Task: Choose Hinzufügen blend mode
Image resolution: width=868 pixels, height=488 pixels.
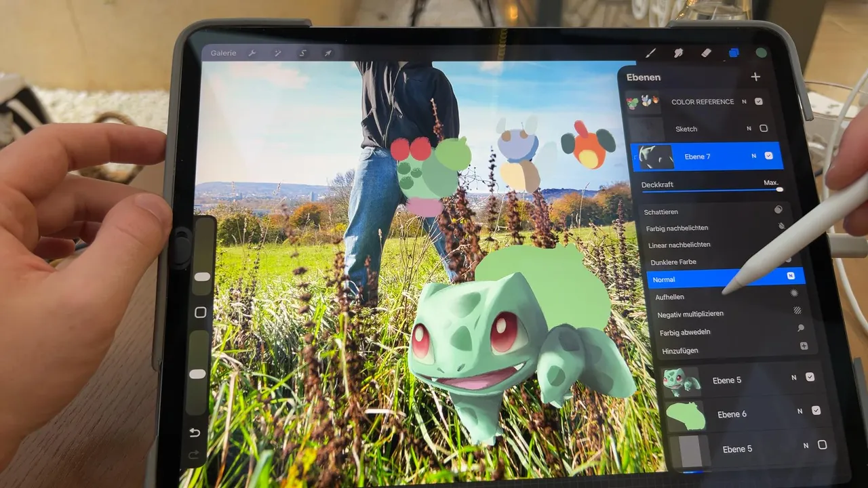Action: (736, 350)
